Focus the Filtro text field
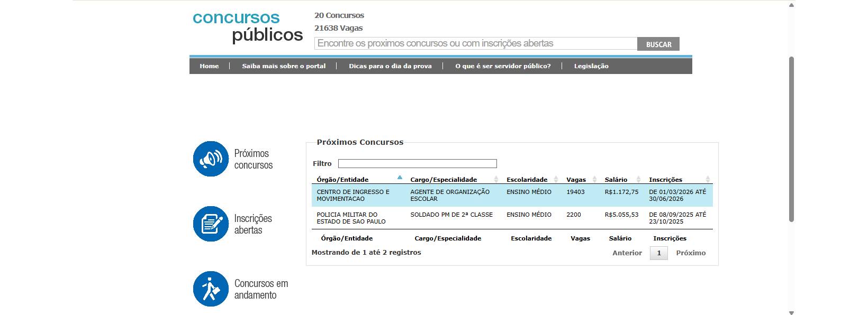This screenshot has height=315, width=868. click(x=417, y=164)
